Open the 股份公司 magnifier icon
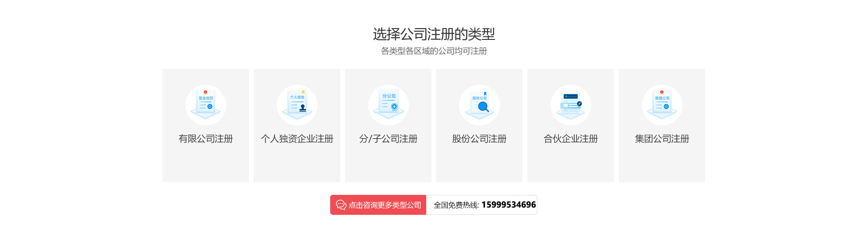Viewport: 868px width, 242px height. (x=479, y=105)
